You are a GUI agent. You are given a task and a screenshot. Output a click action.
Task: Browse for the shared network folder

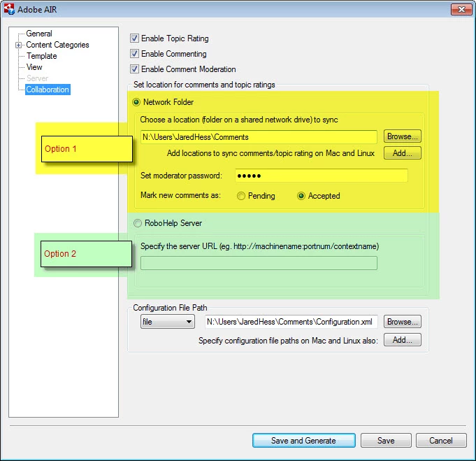[x=402, y=136]
